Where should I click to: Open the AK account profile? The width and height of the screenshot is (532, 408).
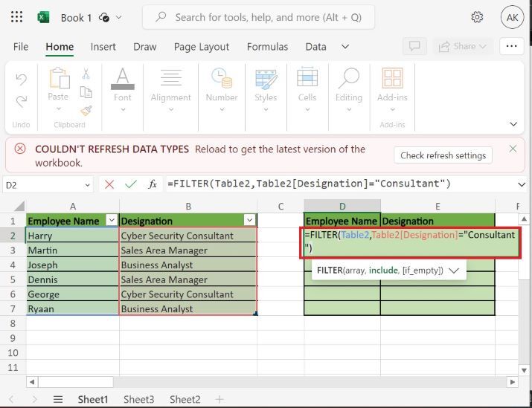point(512,17)
